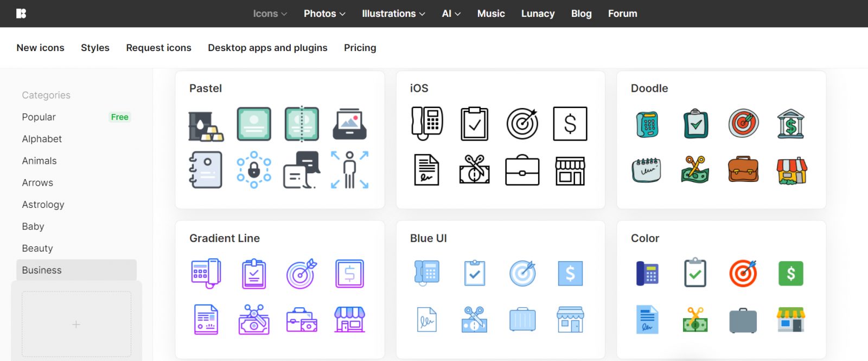Click the Icons8 logo
868x361 pixels.
pyautogui.click(x=21, y=14)
